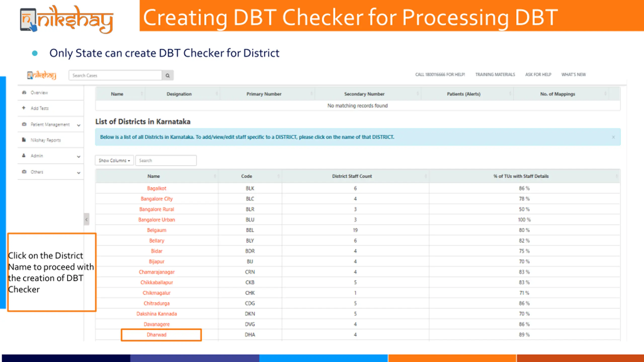
Task: Open Nikshay Reports menu item
Action: (46, 140)
